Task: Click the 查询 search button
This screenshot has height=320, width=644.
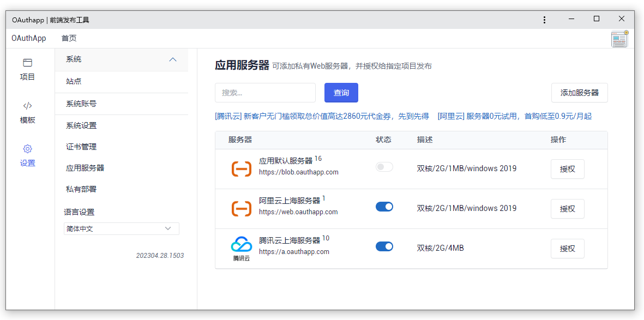Action: click(341, 93)
